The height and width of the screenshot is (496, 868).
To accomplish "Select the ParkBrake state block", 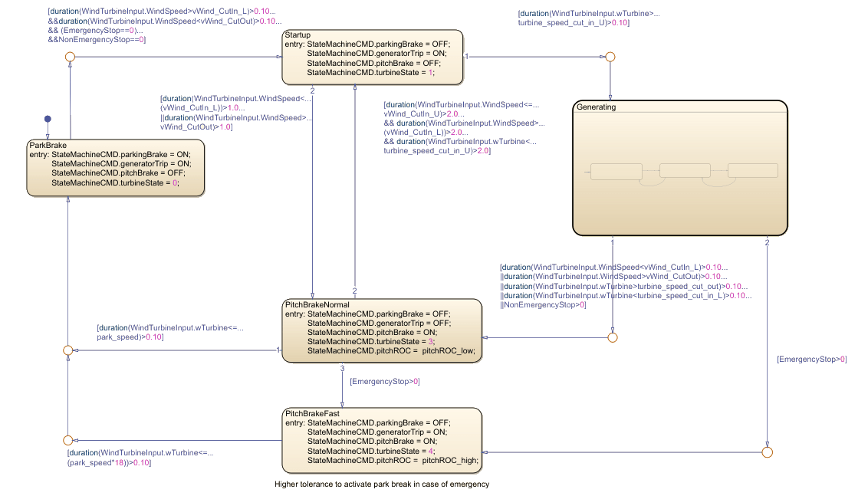I will (x=116, y=168).
